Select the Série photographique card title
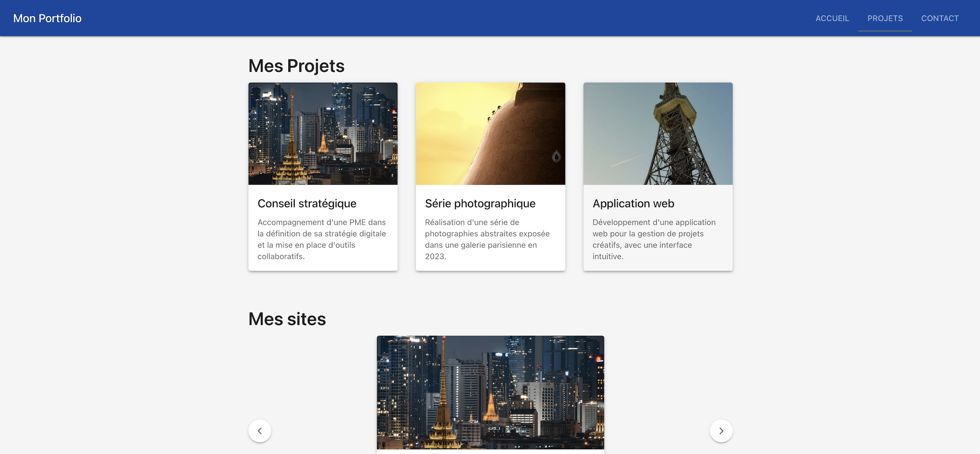This screenshot has height=454, width=980. pyautogui.click(x=480, y=203)
